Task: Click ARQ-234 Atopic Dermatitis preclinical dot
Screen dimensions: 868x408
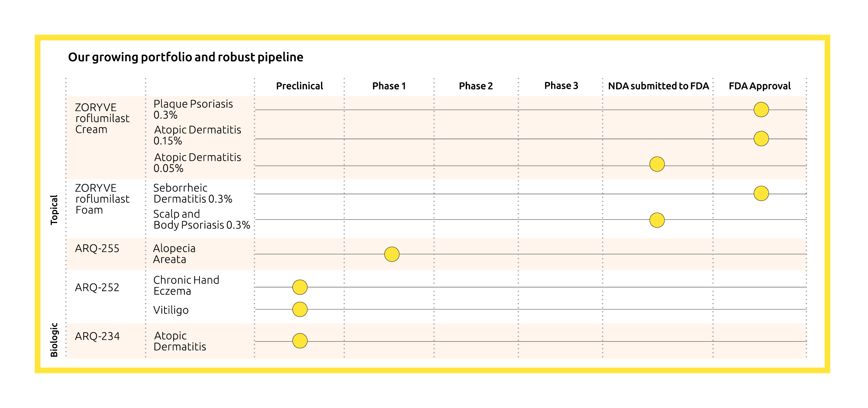Action: [x=300, y=341]
